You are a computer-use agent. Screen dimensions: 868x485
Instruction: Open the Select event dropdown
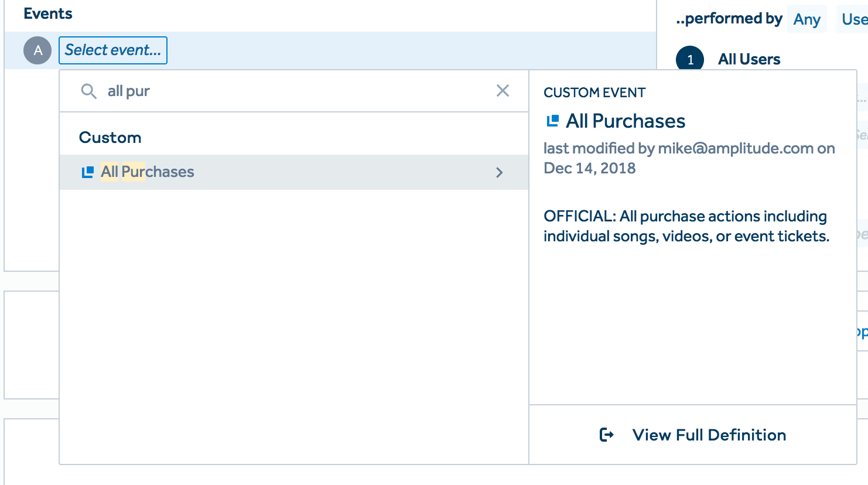(113, 50)
